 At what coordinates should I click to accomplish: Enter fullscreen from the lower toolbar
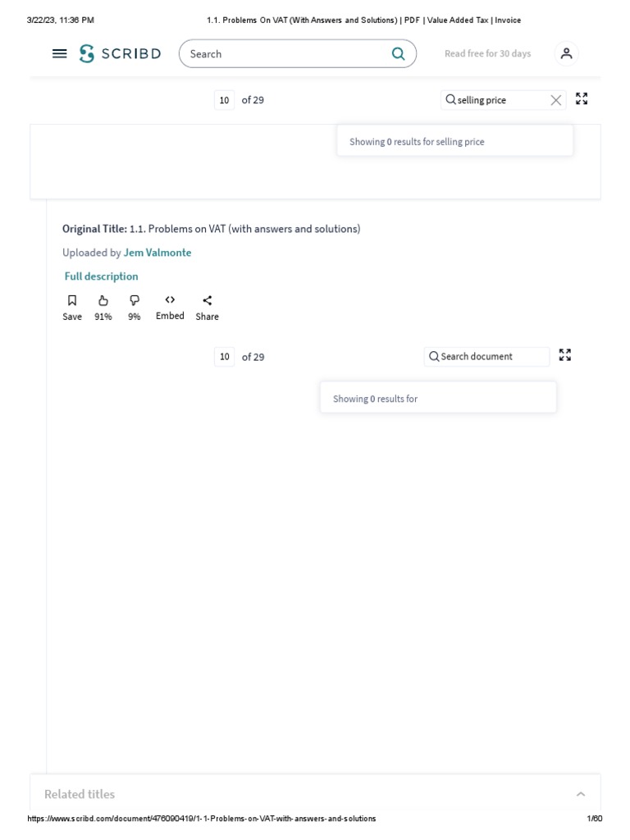(565, 355)
